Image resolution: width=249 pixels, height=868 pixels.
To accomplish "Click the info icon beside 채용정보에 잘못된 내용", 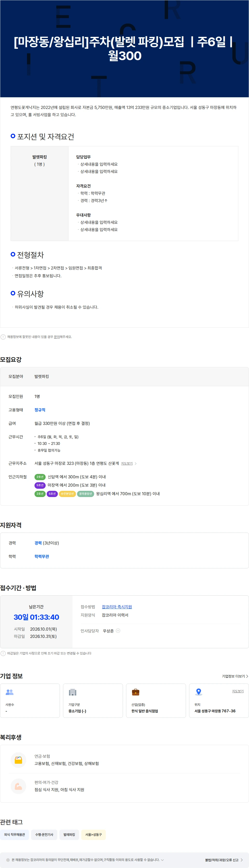I will pyautogui.click(x=3, y=337).
